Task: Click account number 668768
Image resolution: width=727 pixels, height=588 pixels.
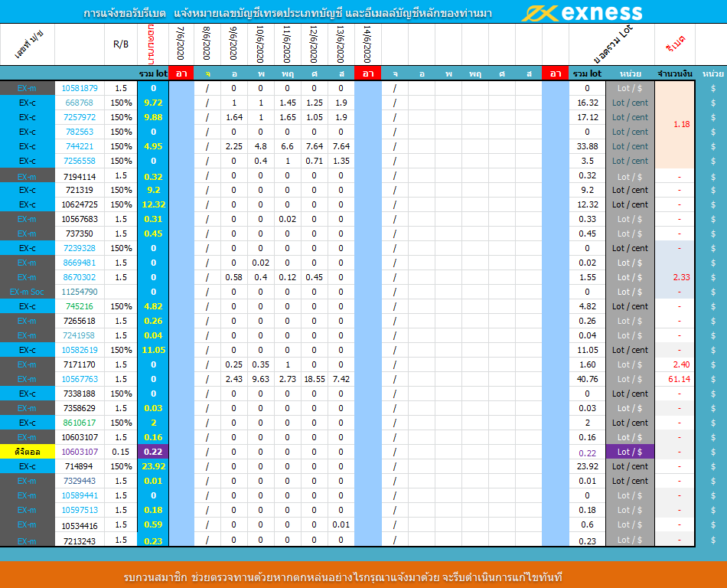Action: click(80, 103)
